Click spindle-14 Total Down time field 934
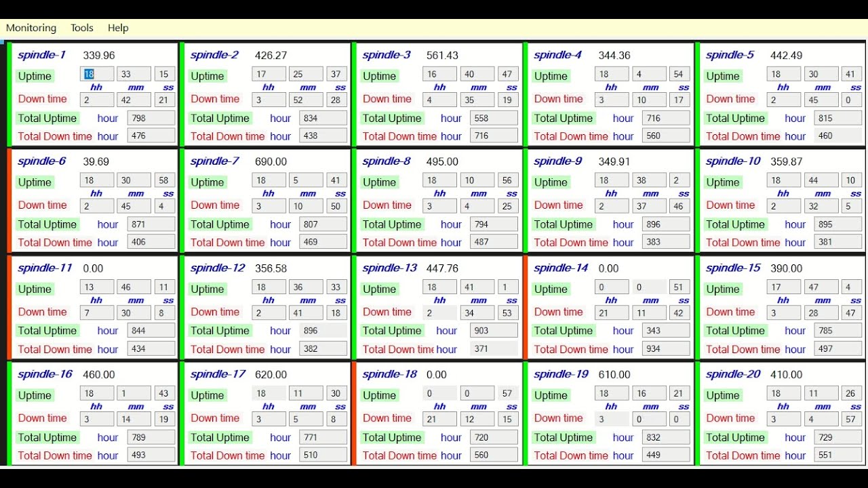 pyautogui.click(x=666, y=348)
